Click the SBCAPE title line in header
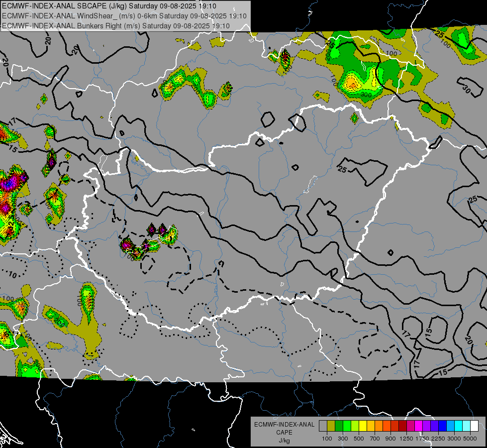Viewport: 487px width, 448px height. pyautogui.click(x=109, y=6)
